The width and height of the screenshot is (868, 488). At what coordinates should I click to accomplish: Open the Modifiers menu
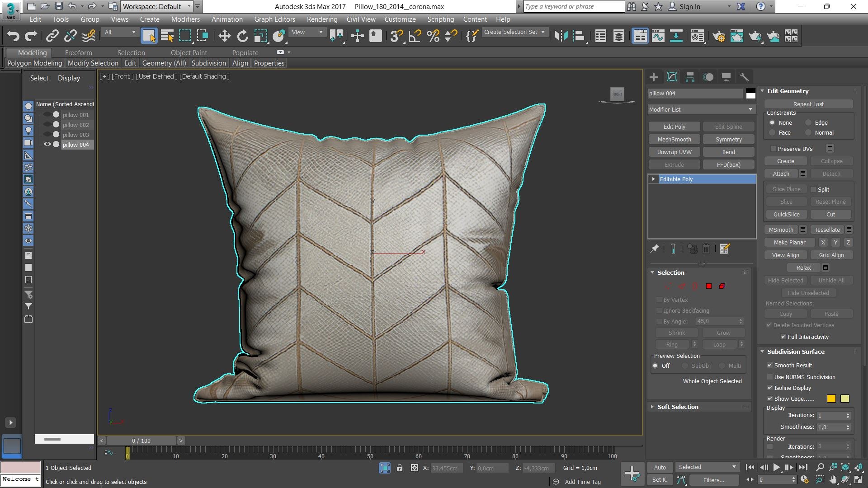coord(185,19)
